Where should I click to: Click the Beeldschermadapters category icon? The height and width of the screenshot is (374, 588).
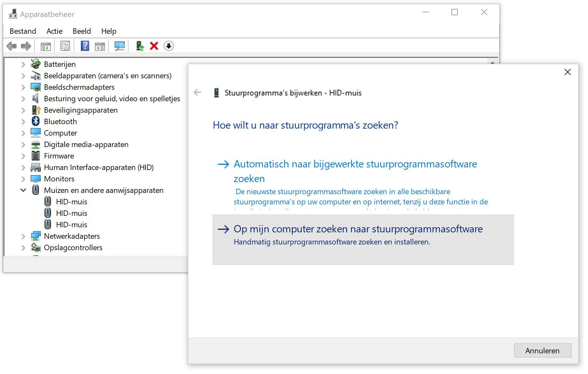[36, 87]
